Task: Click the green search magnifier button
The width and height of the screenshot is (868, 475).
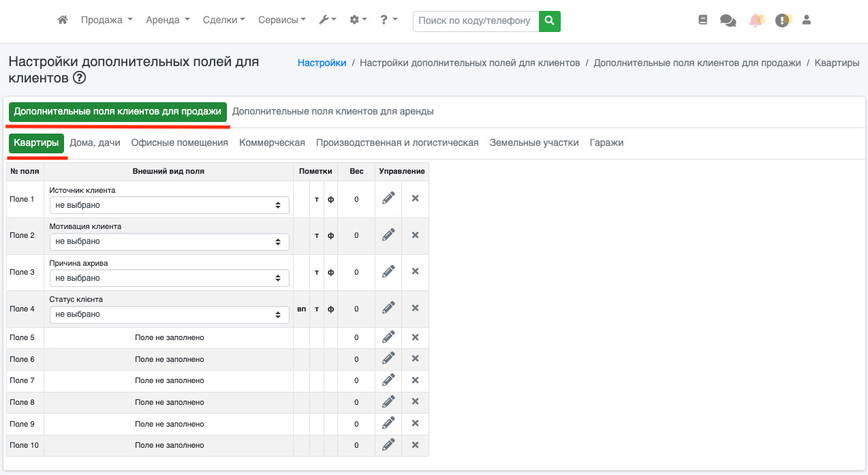Action: [549, 20]
